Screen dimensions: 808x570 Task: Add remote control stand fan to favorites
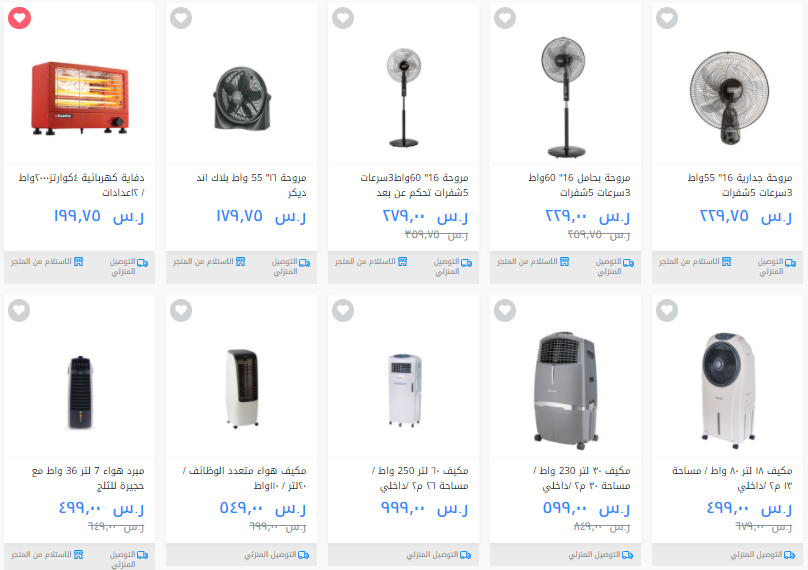coord(343,18)
